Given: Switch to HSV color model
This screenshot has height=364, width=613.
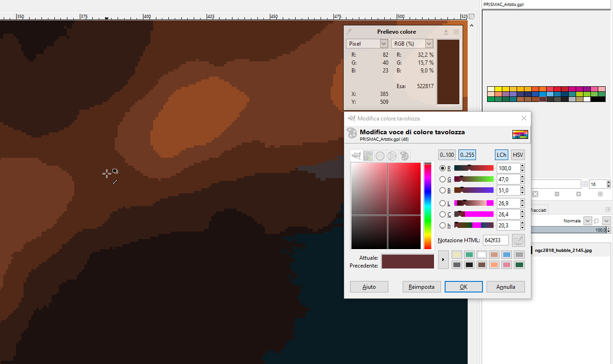Looking at the screenshot, I should click(x=518, y=155).
